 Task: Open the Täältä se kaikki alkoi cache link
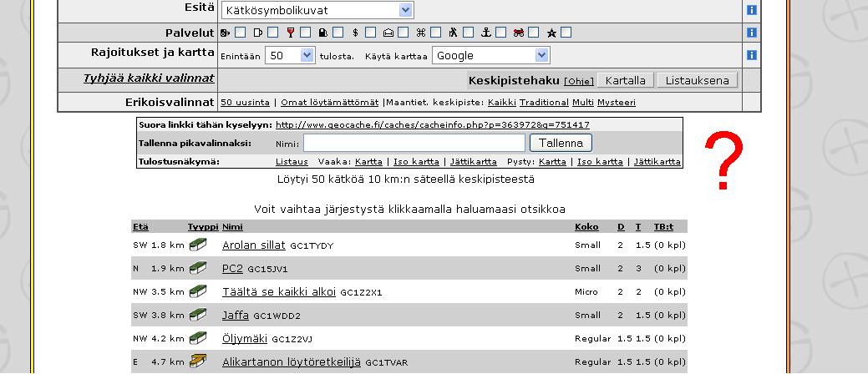[278, 292]
